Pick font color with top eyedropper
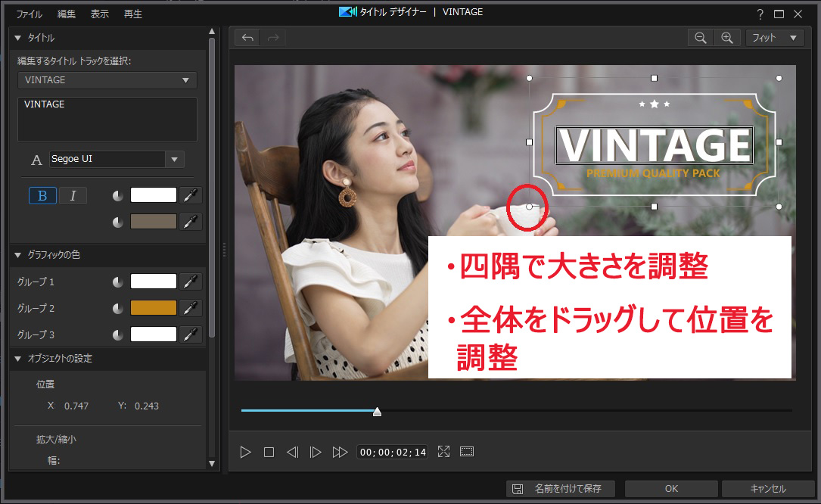Viewport: 821px width, 504px height. [191, 195]
